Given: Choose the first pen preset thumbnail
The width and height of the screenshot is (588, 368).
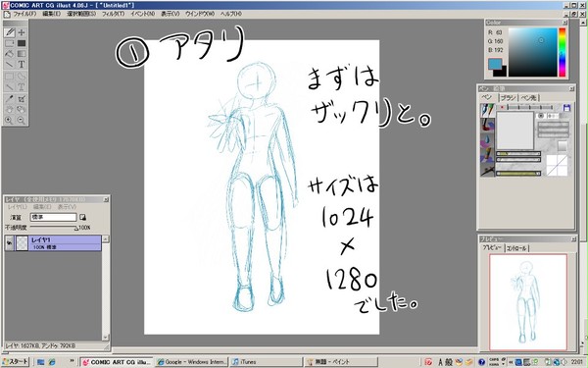Looking at the screenshot, I should (x=487, y=110).
